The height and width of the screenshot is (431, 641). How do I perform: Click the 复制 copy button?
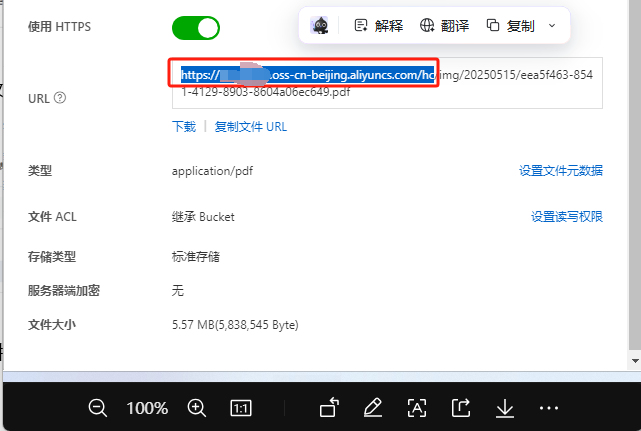click(x=510, y=26)
